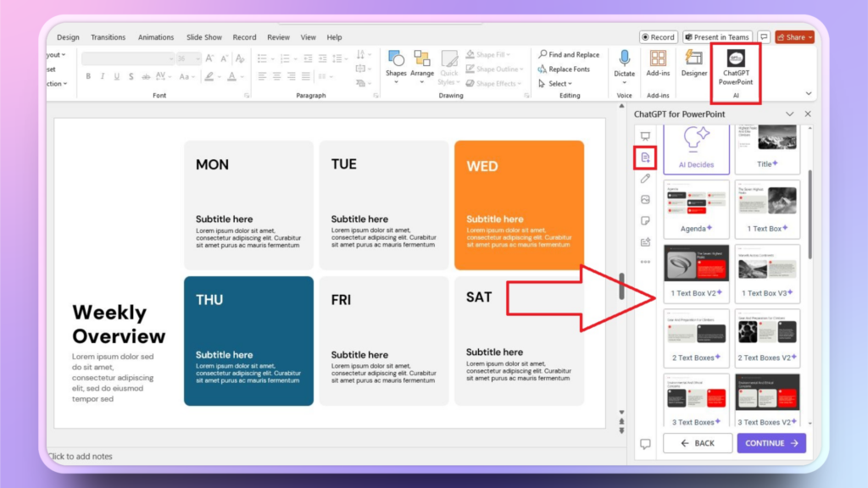The width and height of the screenshot is (868, 488).
Task: Open the pencil edit icon in sidebar
Action: tap(645, 179)
